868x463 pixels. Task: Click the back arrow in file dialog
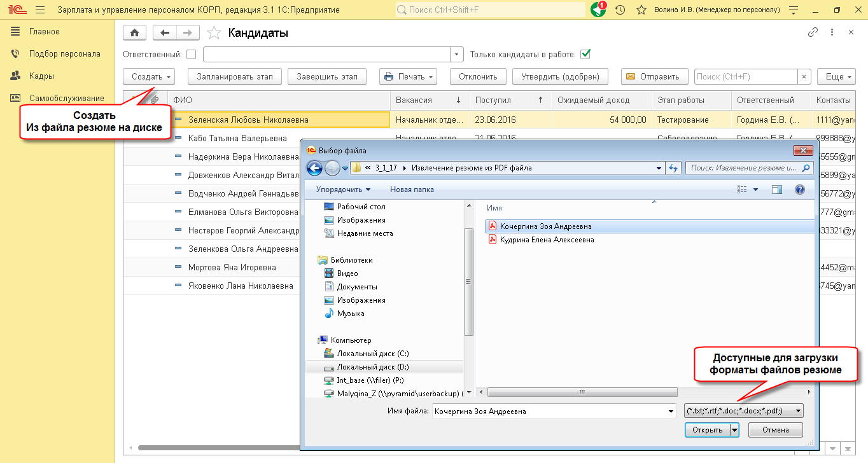(x=314, y=168)
